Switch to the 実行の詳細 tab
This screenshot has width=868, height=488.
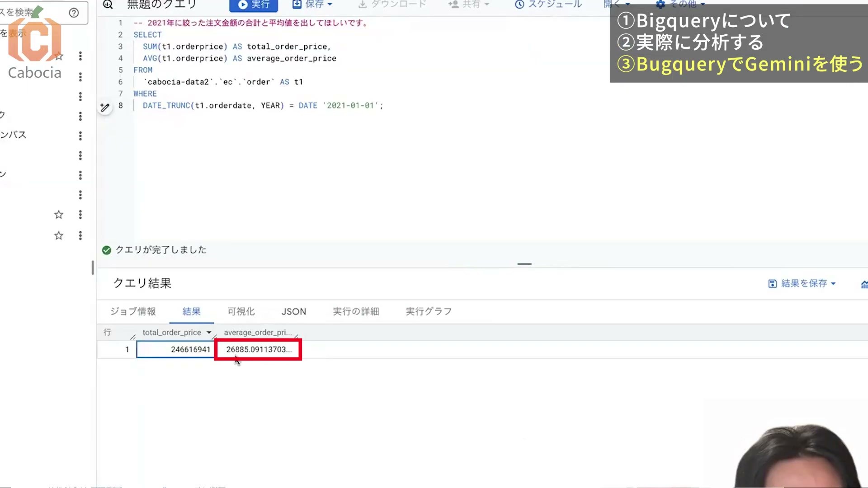356,311
